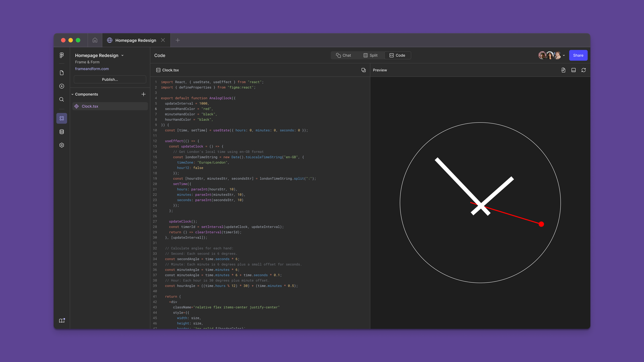The image size is (644, 362).
Task: Refresh the Preview panel
Action: click(583, 70)
